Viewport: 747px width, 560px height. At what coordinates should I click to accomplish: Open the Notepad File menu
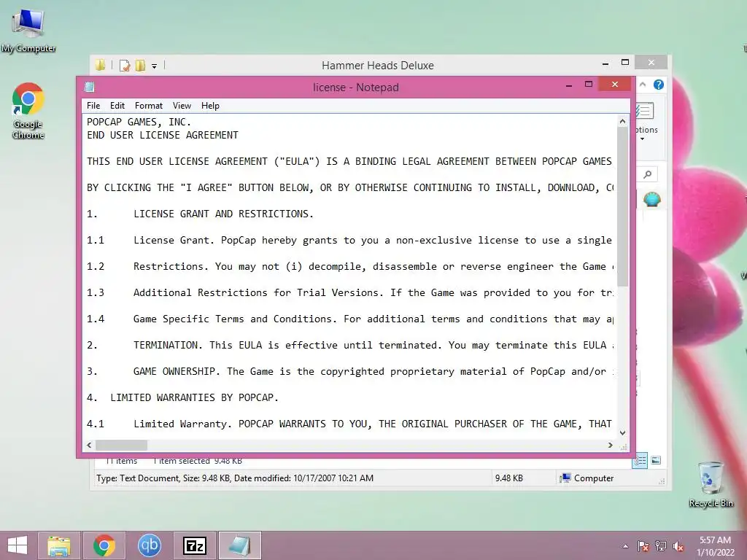(93, 106)
